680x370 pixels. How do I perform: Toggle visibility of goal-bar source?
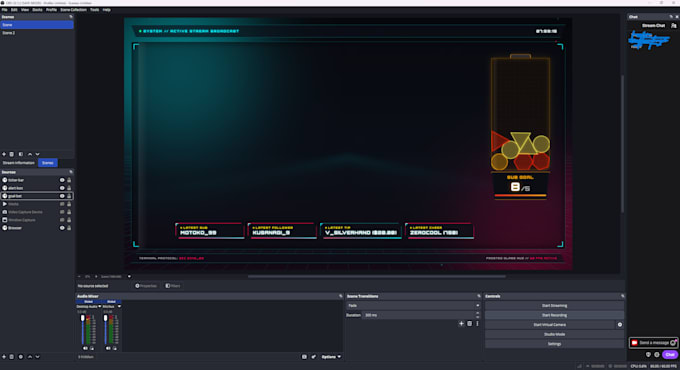[62, 196]
